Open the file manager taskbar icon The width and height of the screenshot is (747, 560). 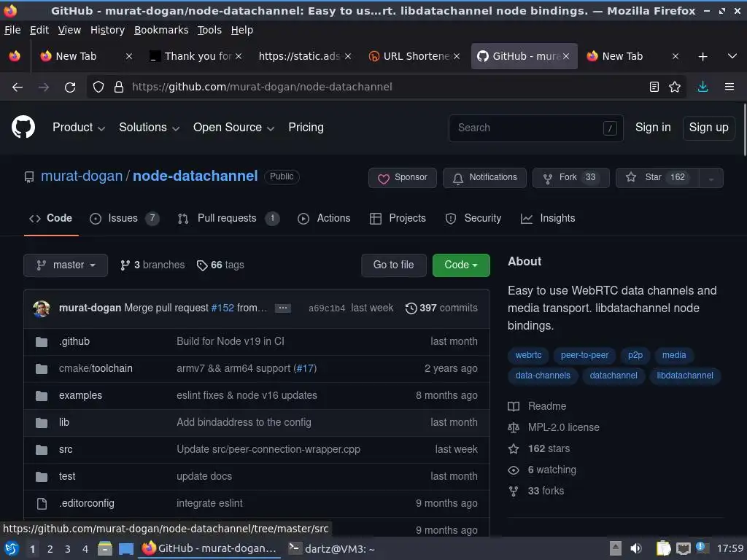coord(105,548)
